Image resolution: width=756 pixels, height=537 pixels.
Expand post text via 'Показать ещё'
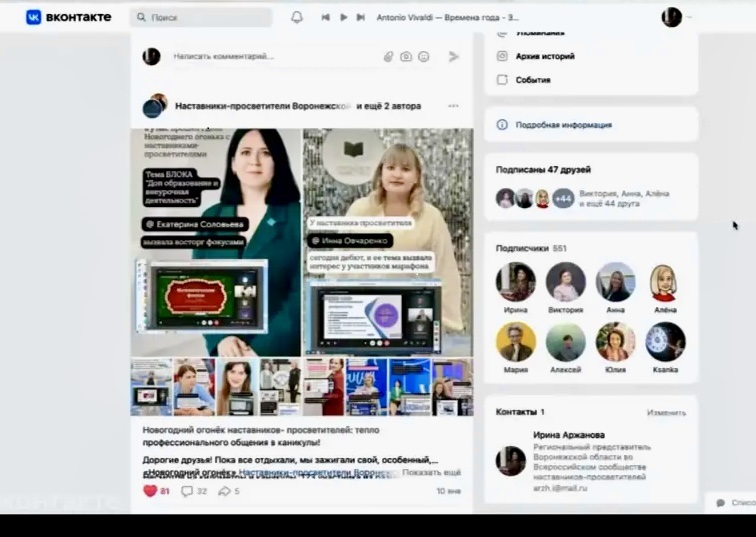(431, 472)
